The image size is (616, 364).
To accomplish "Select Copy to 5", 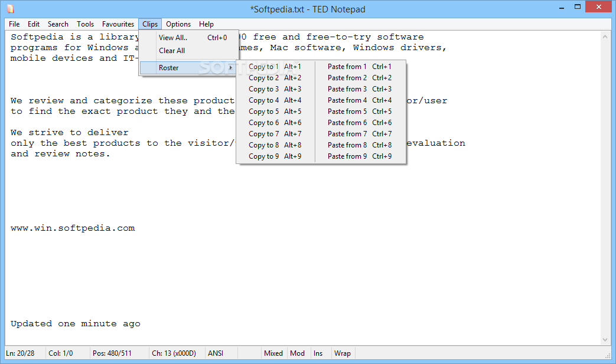I will pos(275,112).
